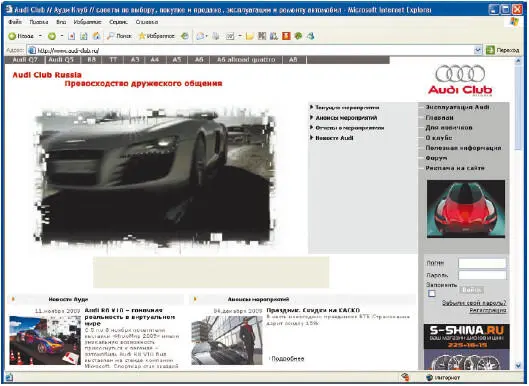Click the last toolbar icon with people
Viewport: 529px width, 386px height.
click(310, 36)
